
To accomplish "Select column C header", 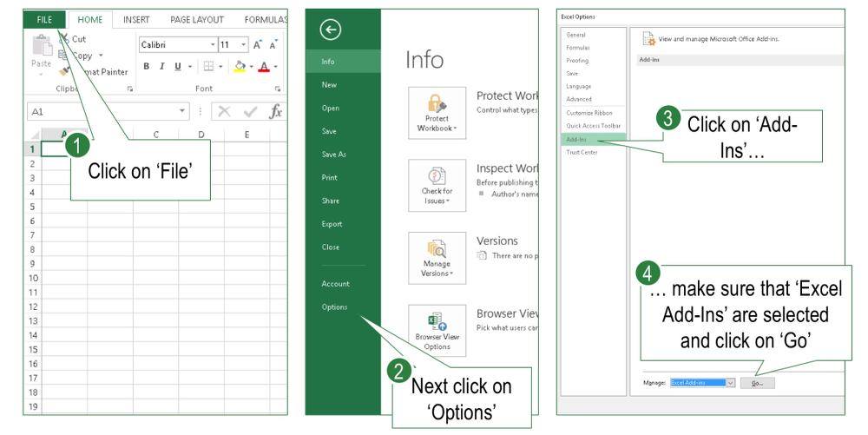I will tap(156, 135).
